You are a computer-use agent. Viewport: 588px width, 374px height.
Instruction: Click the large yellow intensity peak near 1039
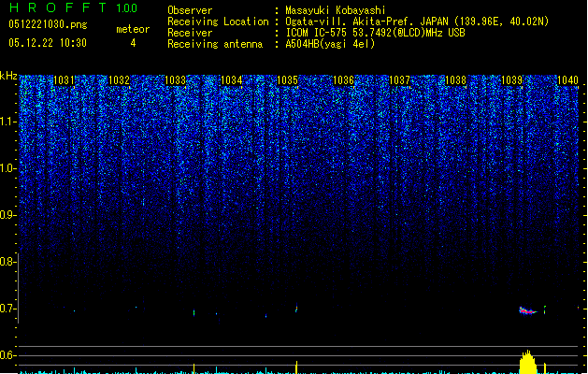click(528, 363)
